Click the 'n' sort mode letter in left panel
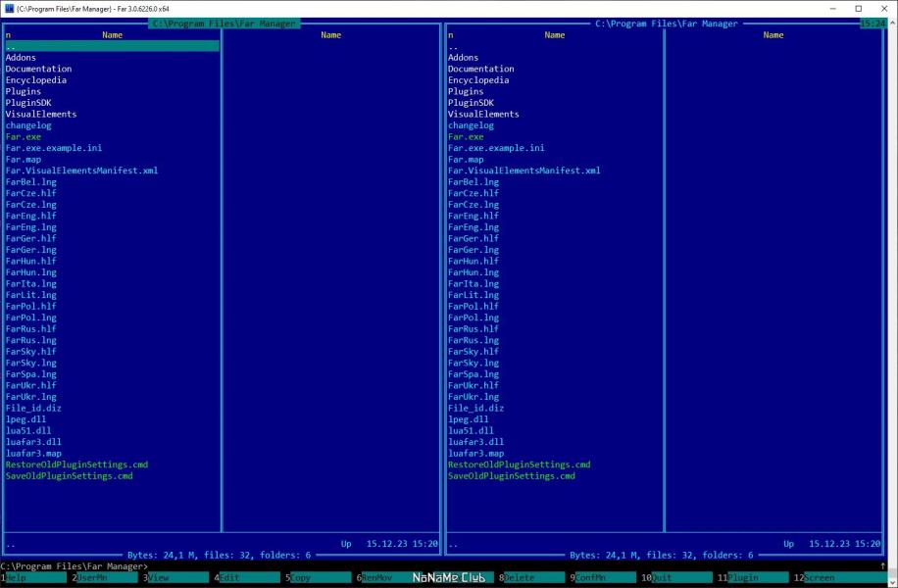 click(8, 35)
